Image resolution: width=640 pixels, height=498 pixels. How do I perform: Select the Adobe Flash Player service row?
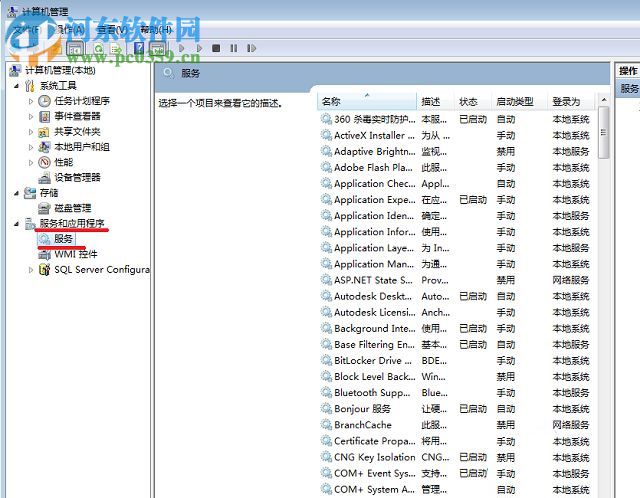pos(456,167)
